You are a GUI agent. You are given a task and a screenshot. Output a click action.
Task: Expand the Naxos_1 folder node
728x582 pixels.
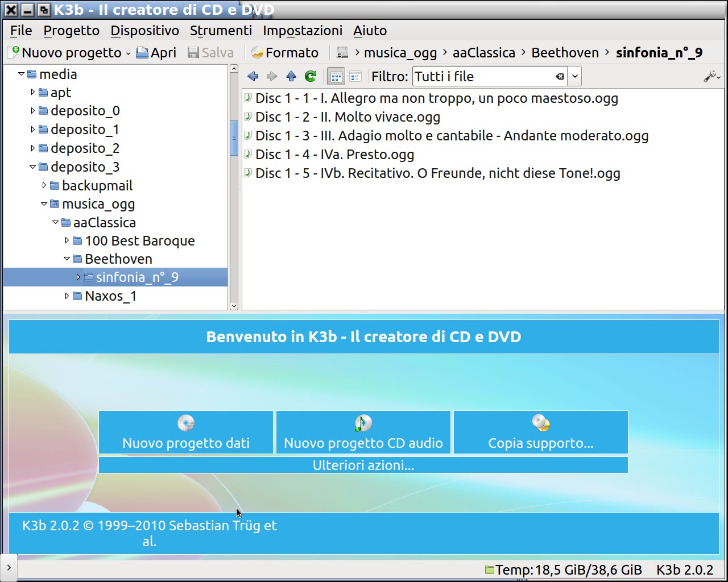click(67, 296)
